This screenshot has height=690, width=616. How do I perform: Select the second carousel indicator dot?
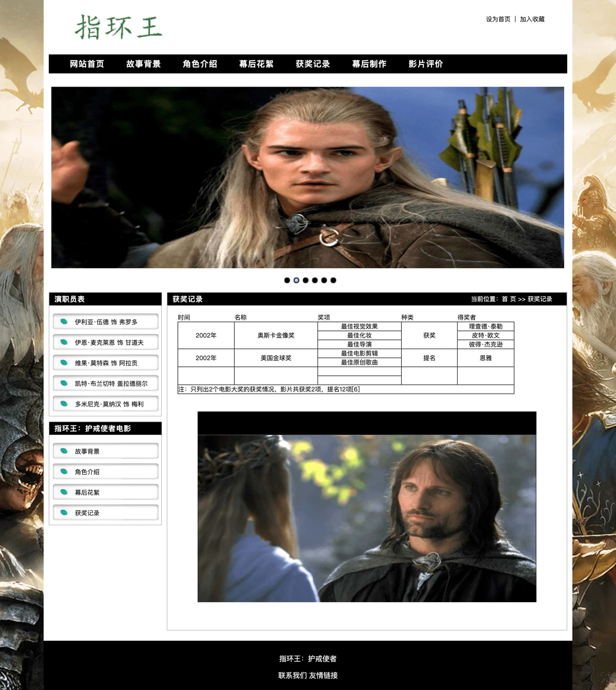click(x=296, y=280)
